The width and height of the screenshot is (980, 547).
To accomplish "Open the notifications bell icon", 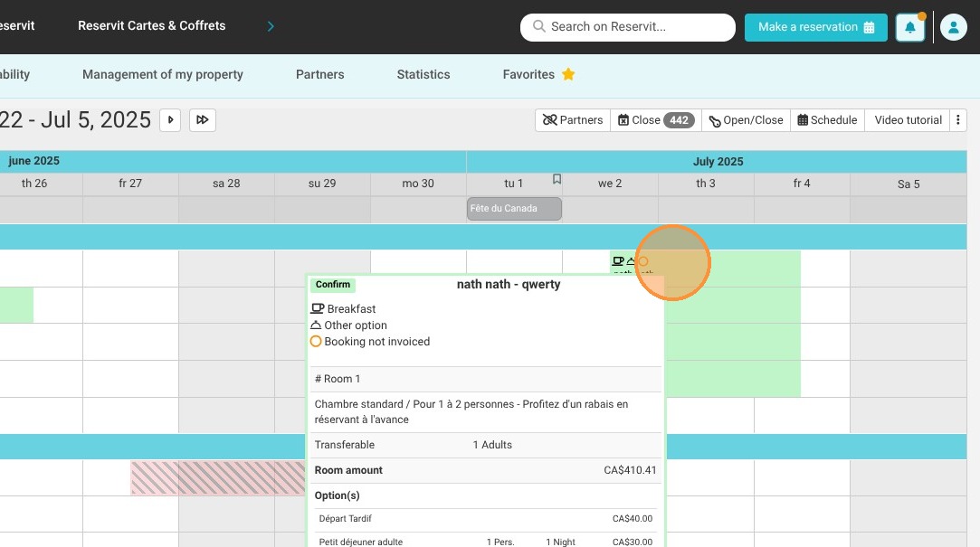I will point(909,27).
